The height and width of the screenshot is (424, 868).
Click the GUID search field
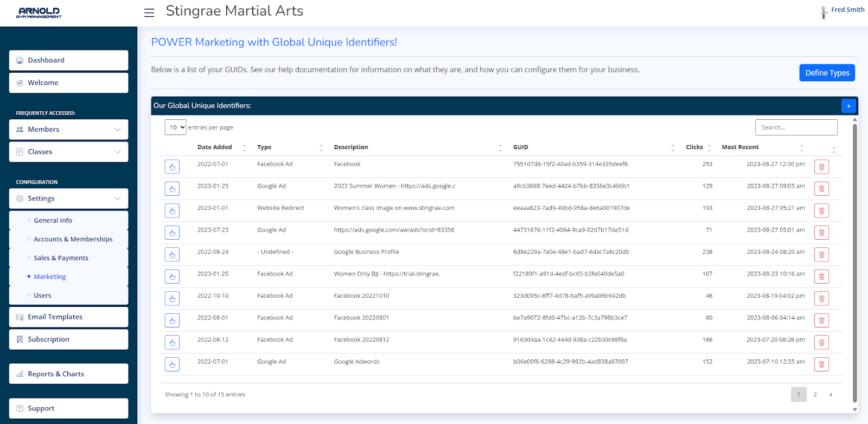(796, 127)
